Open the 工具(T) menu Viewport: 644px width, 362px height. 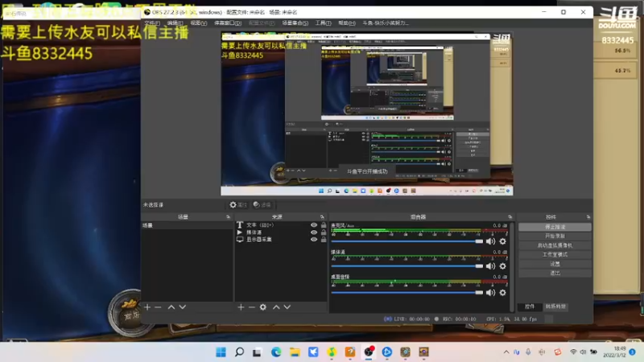click(324, 23)
